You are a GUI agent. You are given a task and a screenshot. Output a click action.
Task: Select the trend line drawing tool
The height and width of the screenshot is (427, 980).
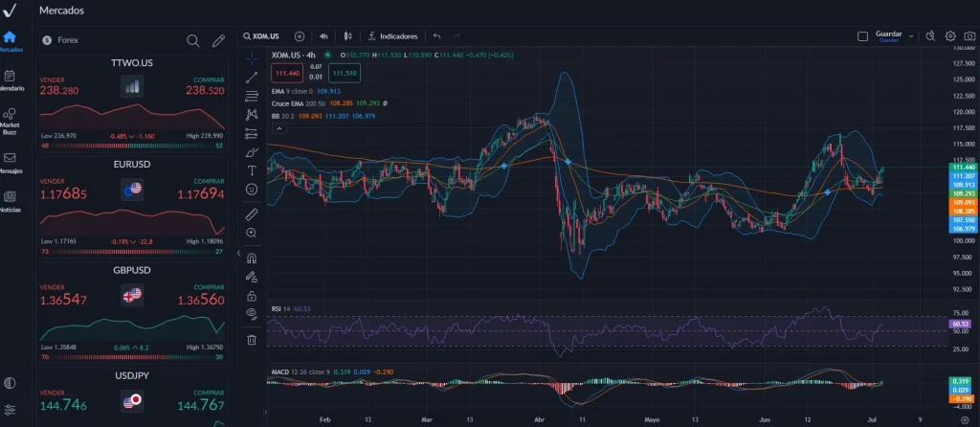252,78
